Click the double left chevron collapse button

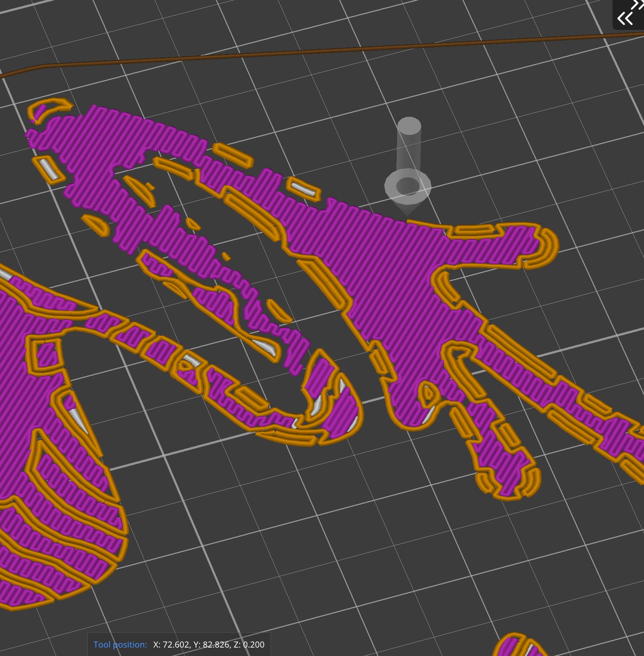tap(625, 18)
